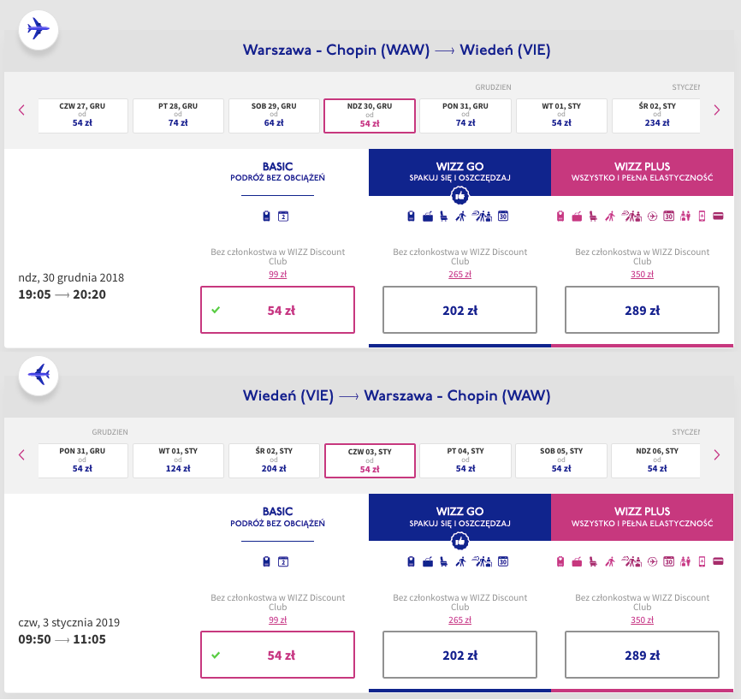Viewport: 741px width, 700px height.
Task: Choose outbound BASIC fare 54 zł
Action: [x=277, y=310]
